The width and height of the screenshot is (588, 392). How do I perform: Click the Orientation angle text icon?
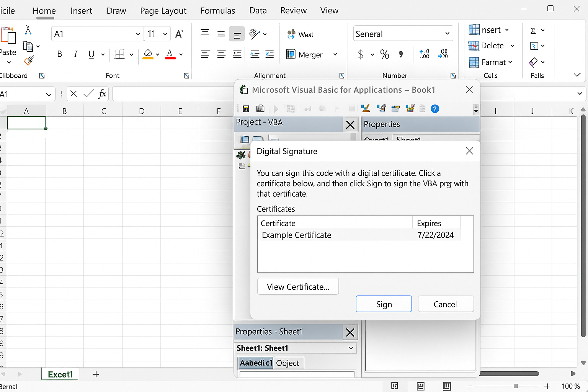255,34
